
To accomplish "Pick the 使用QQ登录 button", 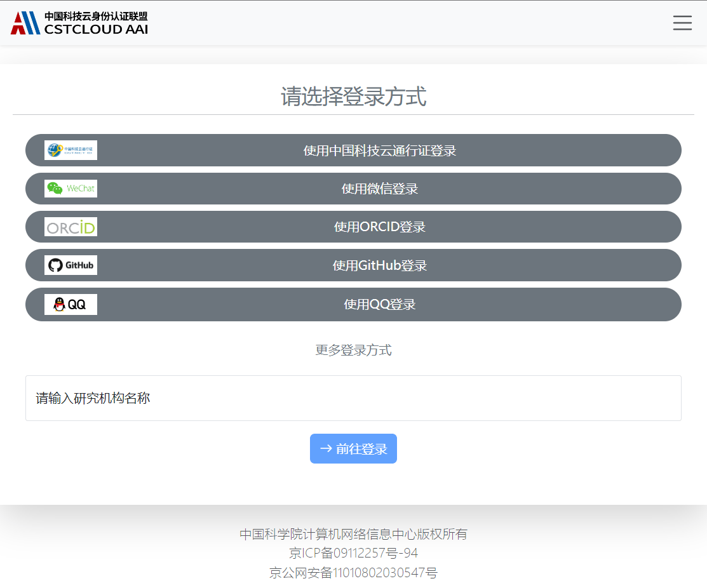I will (379, 304).
